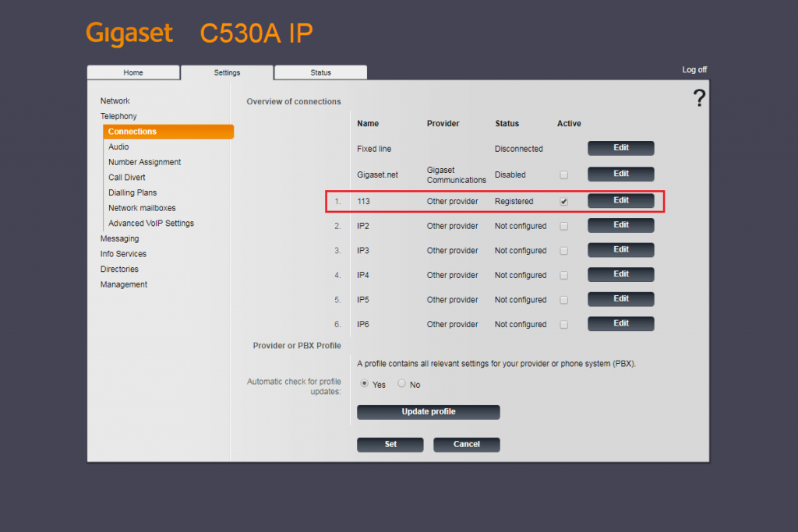Edit the IP6 connection

621,323
